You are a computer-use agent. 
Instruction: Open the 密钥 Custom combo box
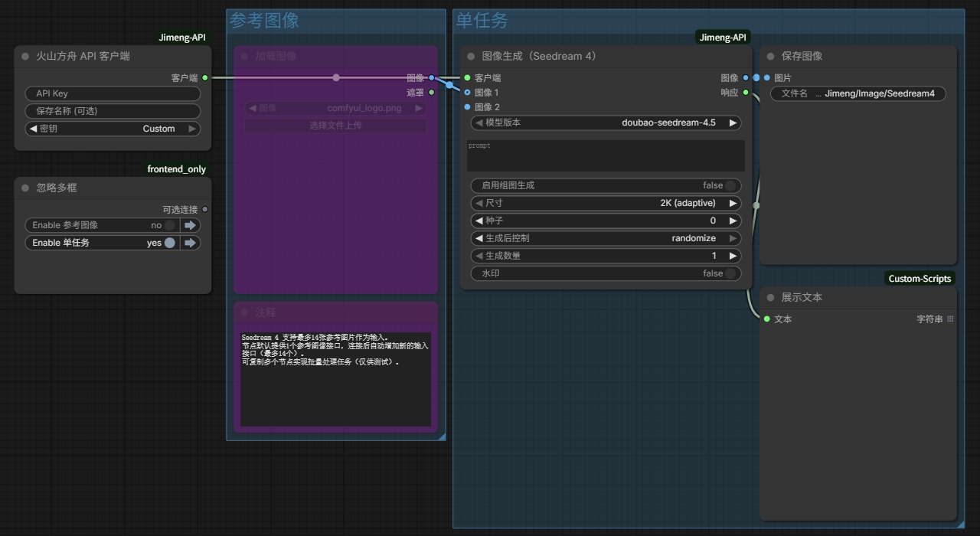tap(113, 129)
